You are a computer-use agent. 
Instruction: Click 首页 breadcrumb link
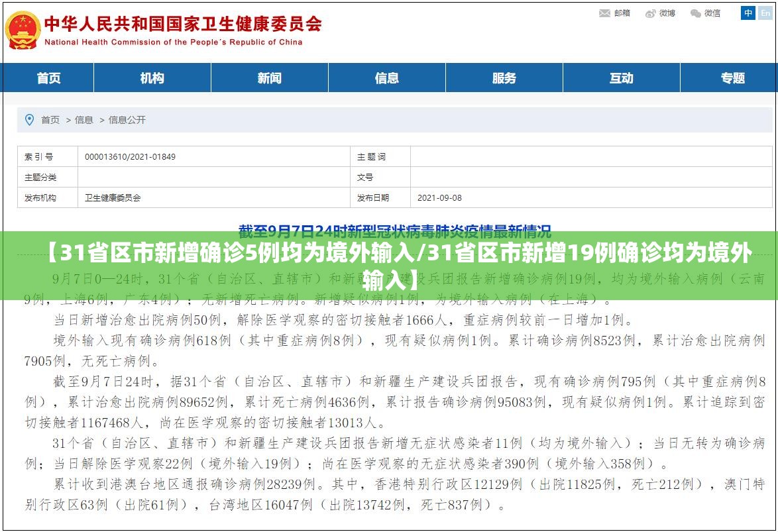tap(50, 120)
